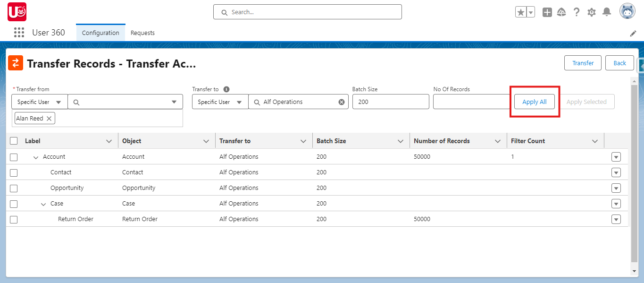The image size is (644, 283).
Task: Click the pencil edit navigation icon
Action: pyautogui.click(x=633, y=33)
